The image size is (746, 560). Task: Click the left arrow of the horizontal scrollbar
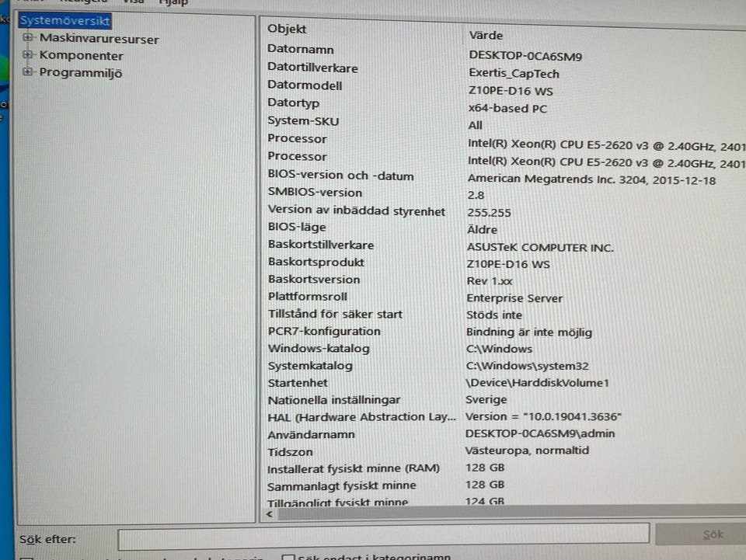tap(270, 514)
